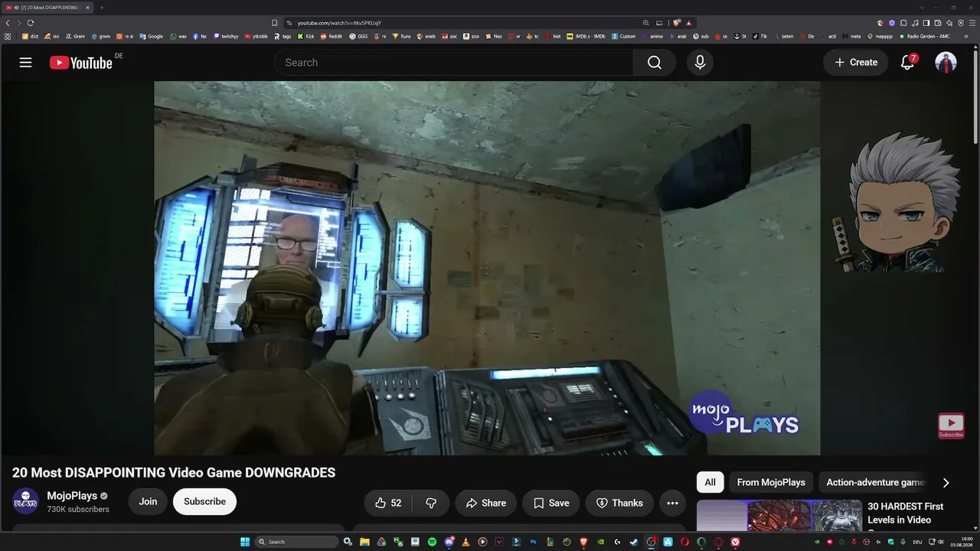Open the more actions ellipsis menu
Screen dimensions: 980x551
672,503
